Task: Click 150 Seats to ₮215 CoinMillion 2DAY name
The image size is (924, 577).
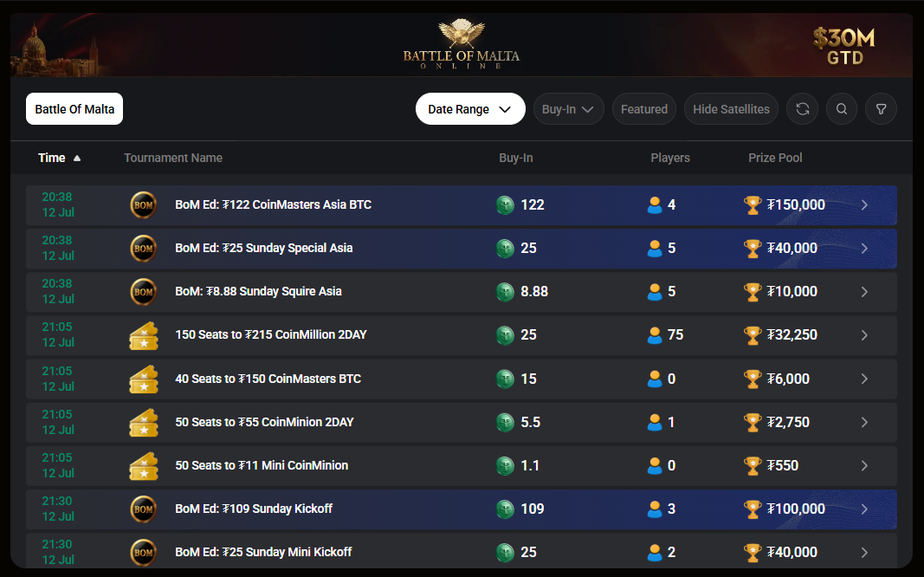Action: pyautogui.click(x=271, y=334)
